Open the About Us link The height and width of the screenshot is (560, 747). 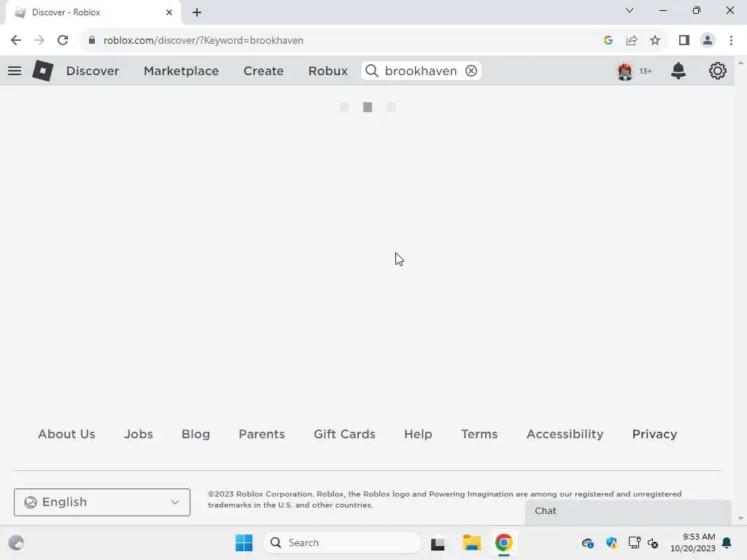(x=66, y=434)
